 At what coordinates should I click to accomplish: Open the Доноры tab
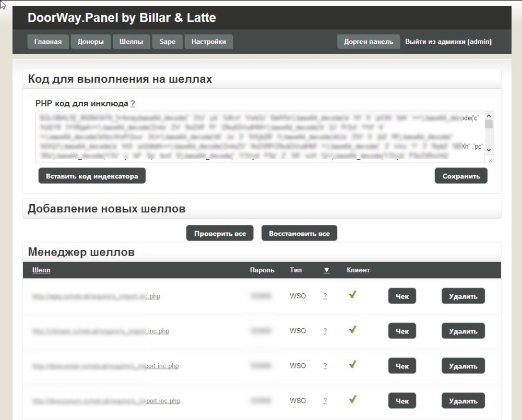pyautogui.click(x=90, y=42)
